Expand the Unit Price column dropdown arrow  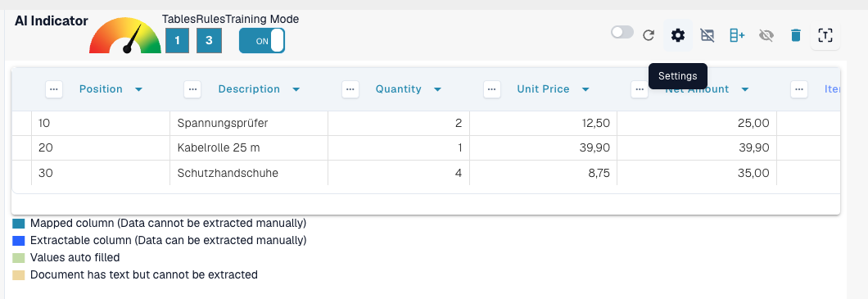click(x=585, y=90)
